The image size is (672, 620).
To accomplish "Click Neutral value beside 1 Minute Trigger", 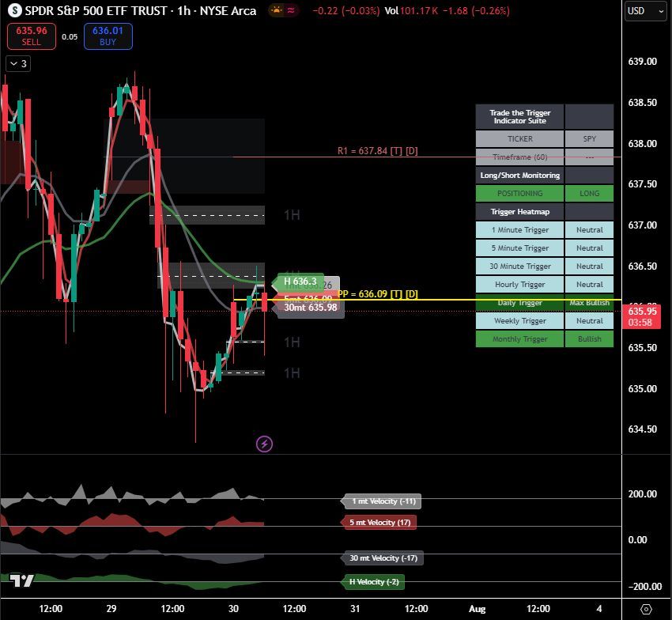I will [x=589, y=230].
